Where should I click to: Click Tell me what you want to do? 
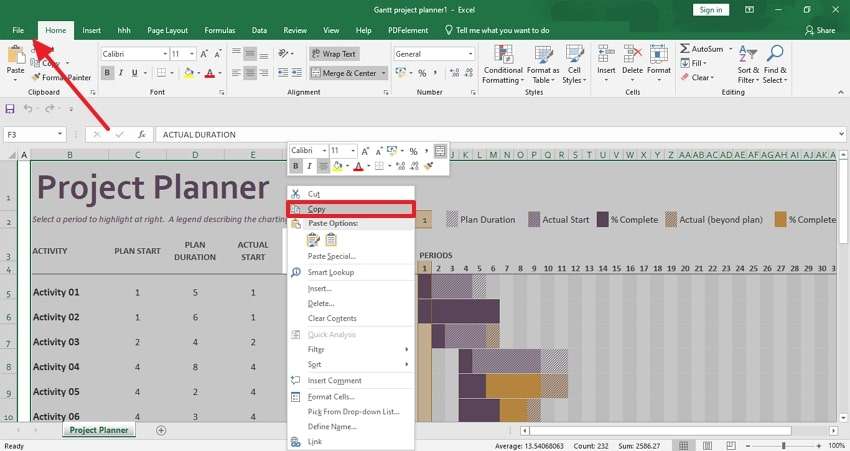click(x=497, y=30)
